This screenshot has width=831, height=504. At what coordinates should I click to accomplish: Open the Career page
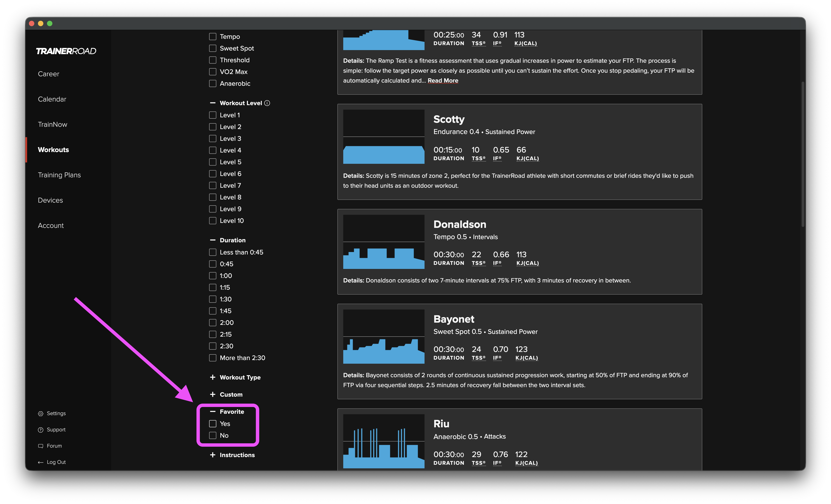[49, 74]
